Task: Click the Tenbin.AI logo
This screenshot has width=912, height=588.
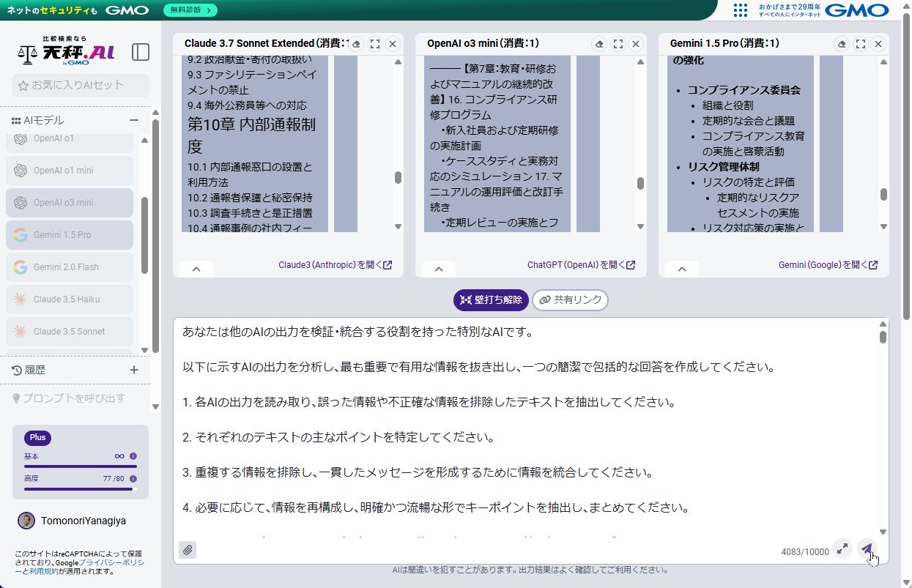Action: click(x=67, y=52)
